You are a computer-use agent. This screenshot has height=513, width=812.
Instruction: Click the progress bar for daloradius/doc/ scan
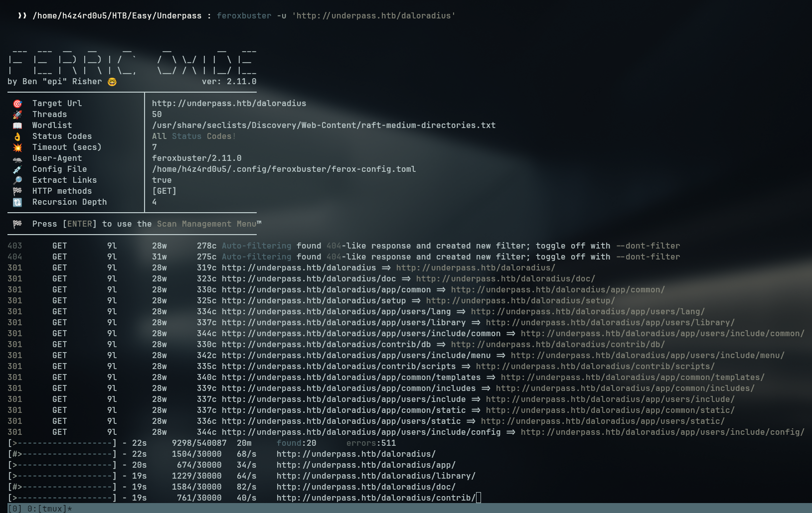[x=62, y=487]
